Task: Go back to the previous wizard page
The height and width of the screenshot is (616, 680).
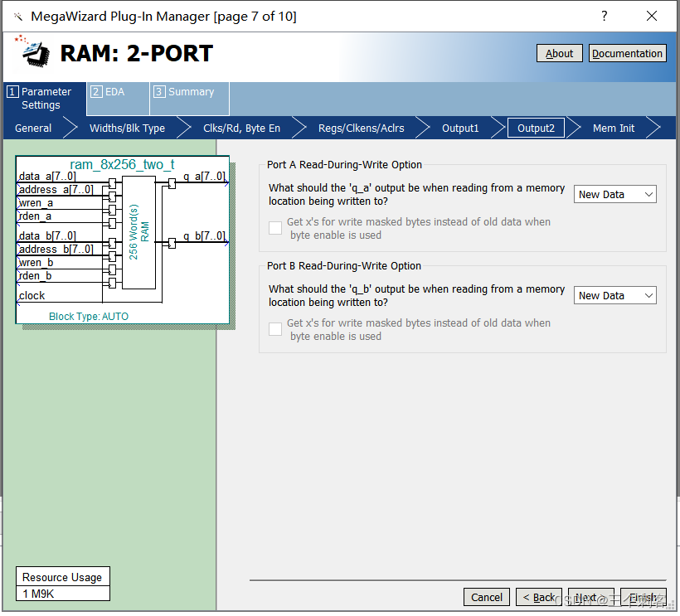Action: tap(539, 597)
